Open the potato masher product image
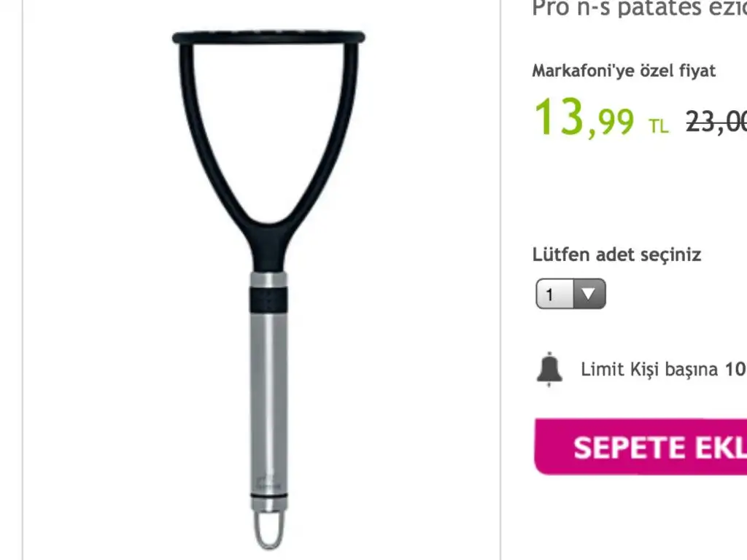Screen dimensions: 747x560 tap(268, 290)
